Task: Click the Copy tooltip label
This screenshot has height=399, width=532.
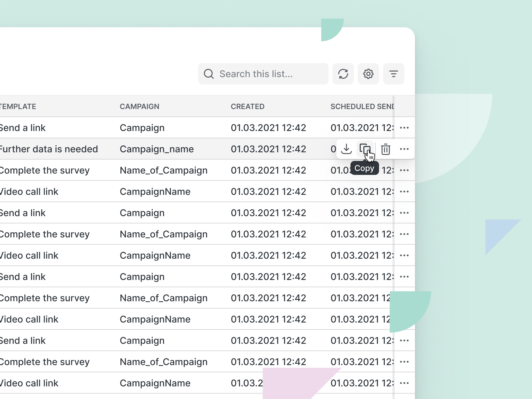Action: click(364, 168)
